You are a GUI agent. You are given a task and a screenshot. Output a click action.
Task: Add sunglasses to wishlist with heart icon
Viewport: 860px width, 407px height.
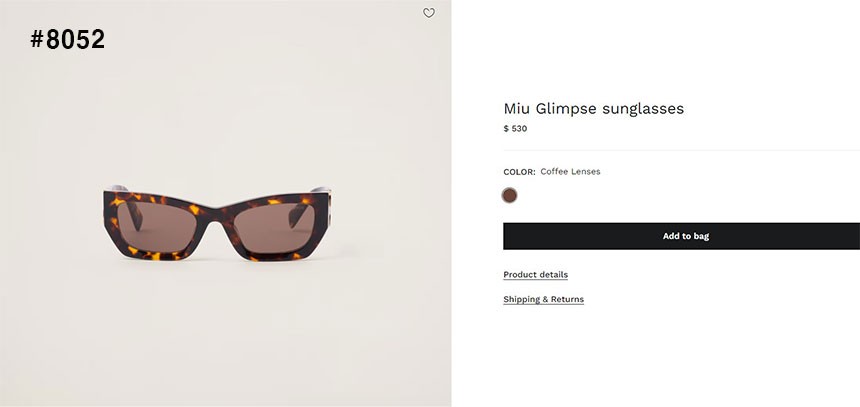(429, 13)
